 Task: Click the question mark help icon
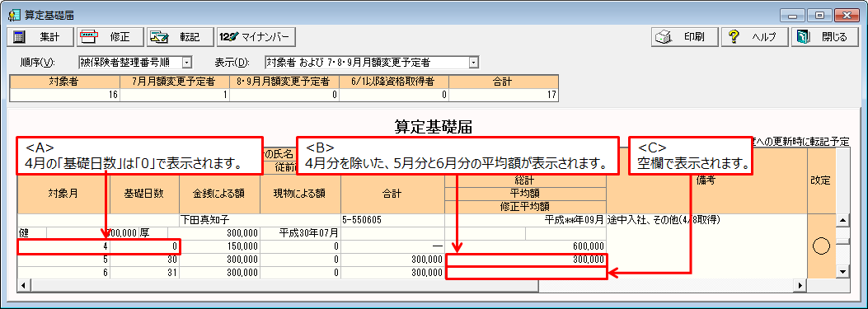click(x=734, y=37)
